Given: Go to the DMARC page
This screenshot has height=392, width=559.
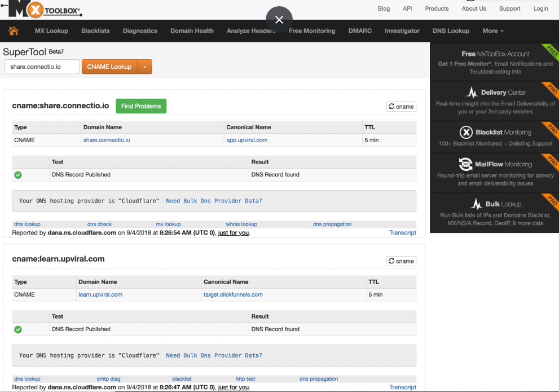Looking at the screenshot, I should [x=360, y=31].
